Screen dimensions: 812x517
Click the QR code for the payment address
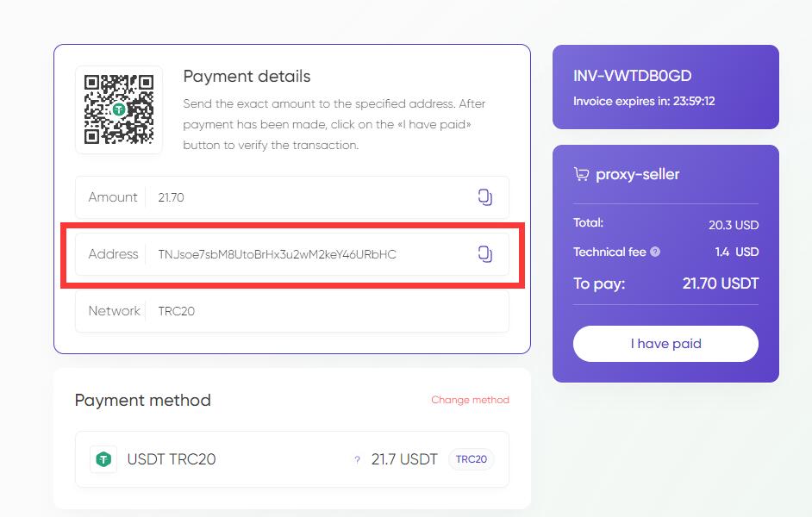pyautogui.click(x=119, y=109)
